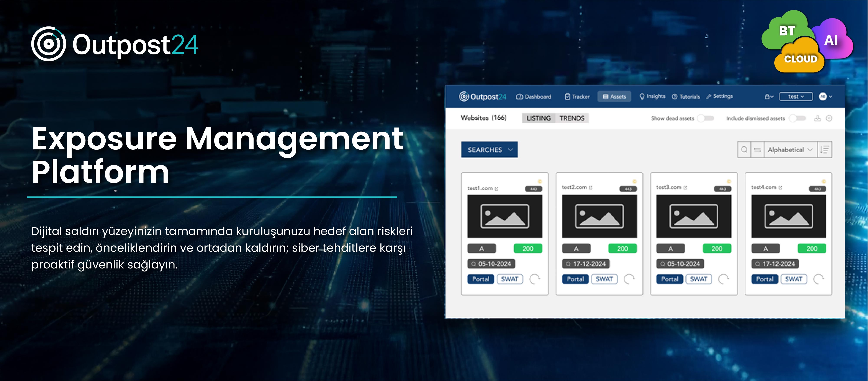Enable Include dismissed assets switch
This screenshot has height=381, width=868.
[797, 118]
